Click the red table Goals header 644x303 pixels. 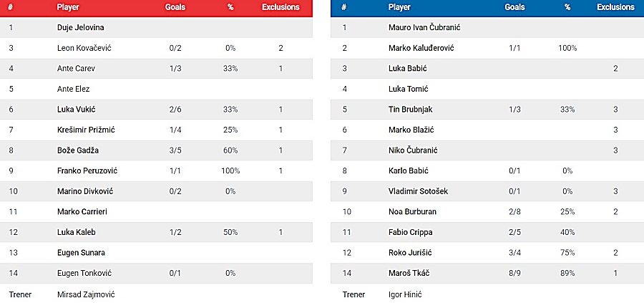175,7
